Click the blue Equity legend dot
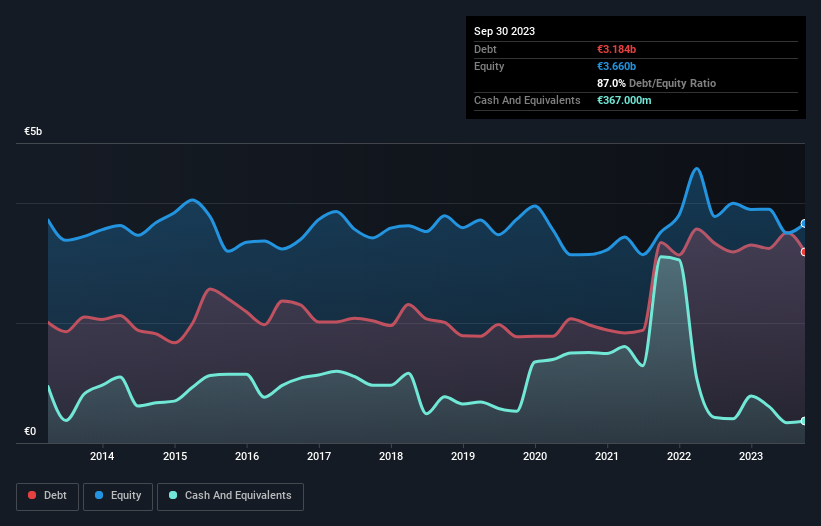821x526 pixels. point(99,495)
